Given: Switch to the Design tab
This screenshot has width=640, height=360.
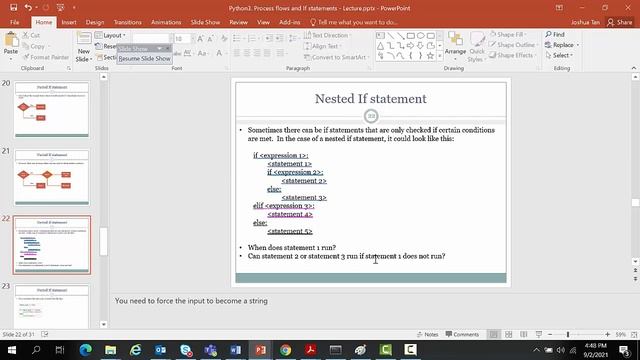Looking at the screenshot, I should (95, 22).
